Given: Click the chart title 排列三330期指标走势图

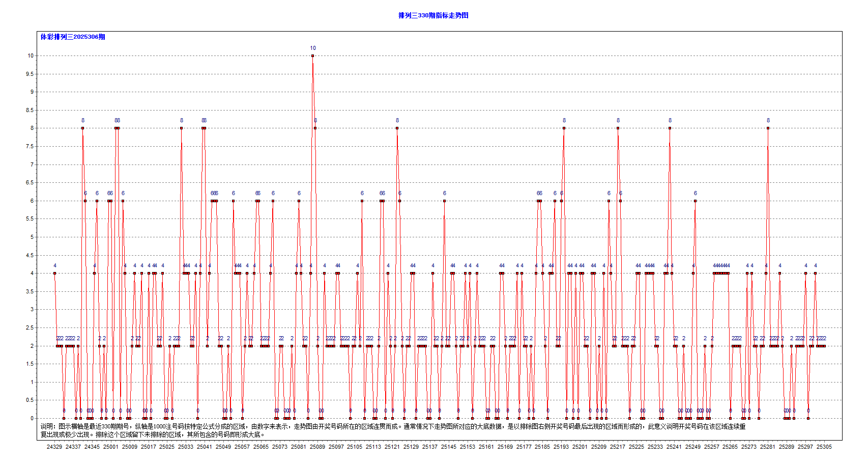Looking at the screenshot, I should [433, 15].
